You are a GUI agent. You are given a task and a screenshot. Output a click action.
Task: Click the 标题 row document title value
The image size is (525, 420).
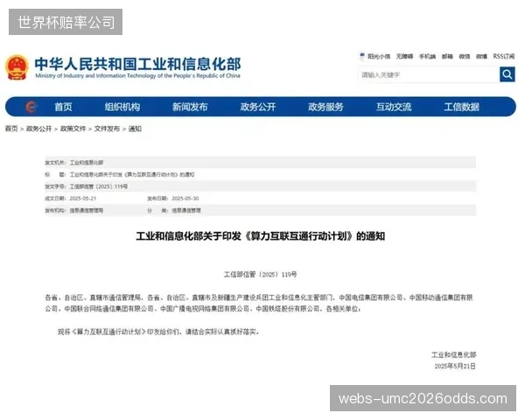[x=132, y=174]
